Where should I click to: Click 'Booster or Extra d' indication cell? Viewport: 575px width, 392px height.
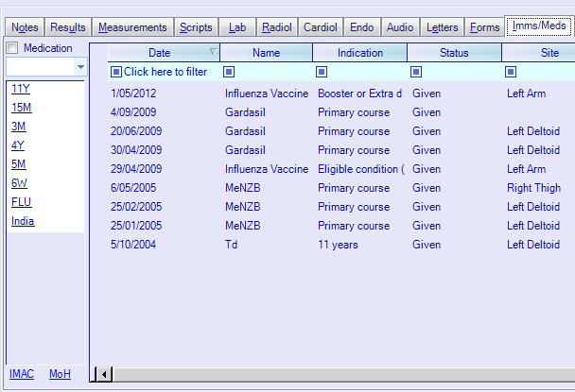(359, 94)
